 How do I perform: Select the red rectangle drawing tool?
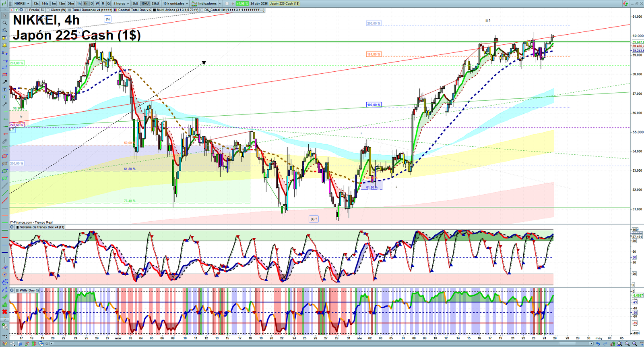pyautogui.click(x=4, y=75)
